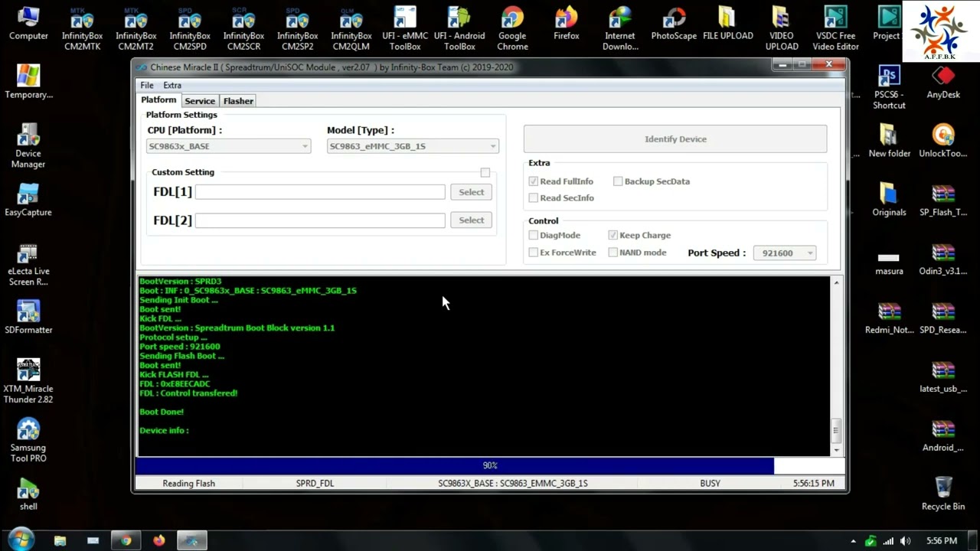The width and height of the screenshot is (980, 551).
Task: Open the Computer desktop icon
Action: [x=28, y=24]
